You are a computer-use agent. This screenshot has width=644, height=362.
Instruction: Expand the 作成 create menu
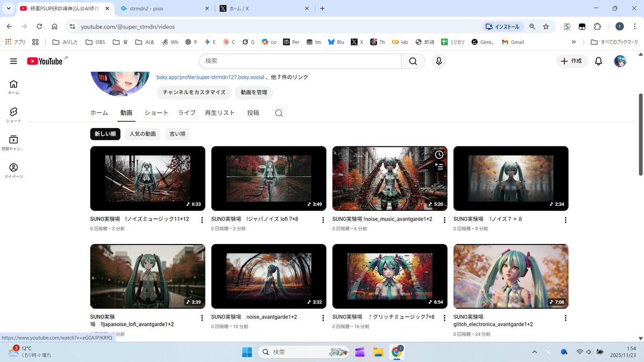coord(572,61)
